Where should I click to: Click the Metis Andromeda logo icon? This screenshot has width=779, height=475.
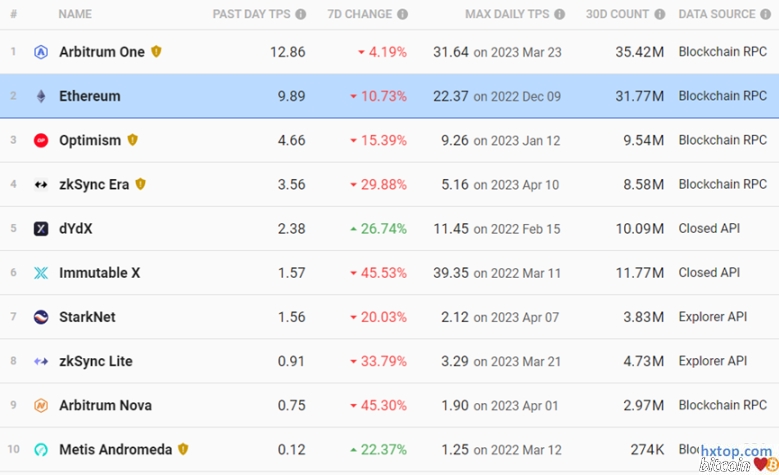41,450
